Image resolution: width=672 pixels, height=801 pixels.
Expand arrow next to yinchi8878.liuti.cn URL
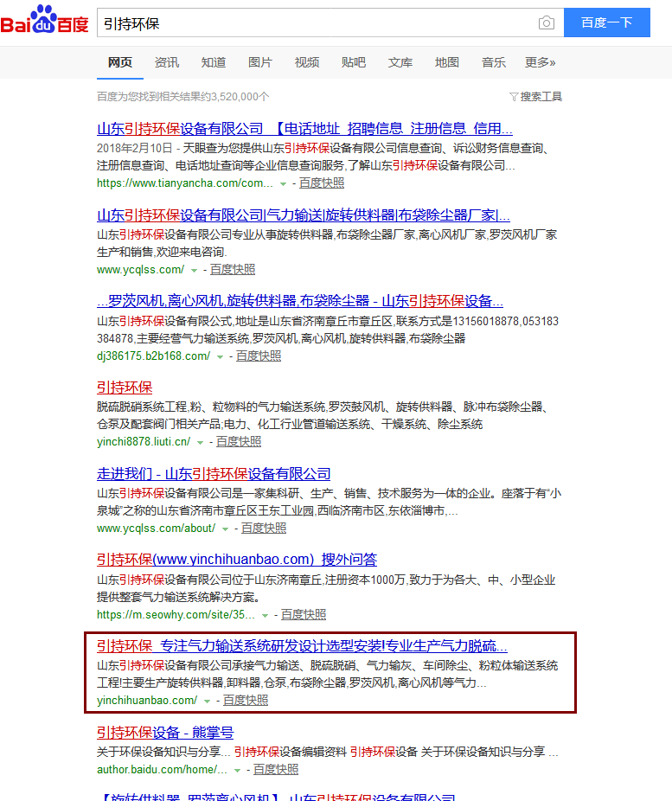(x=200, y=442)
